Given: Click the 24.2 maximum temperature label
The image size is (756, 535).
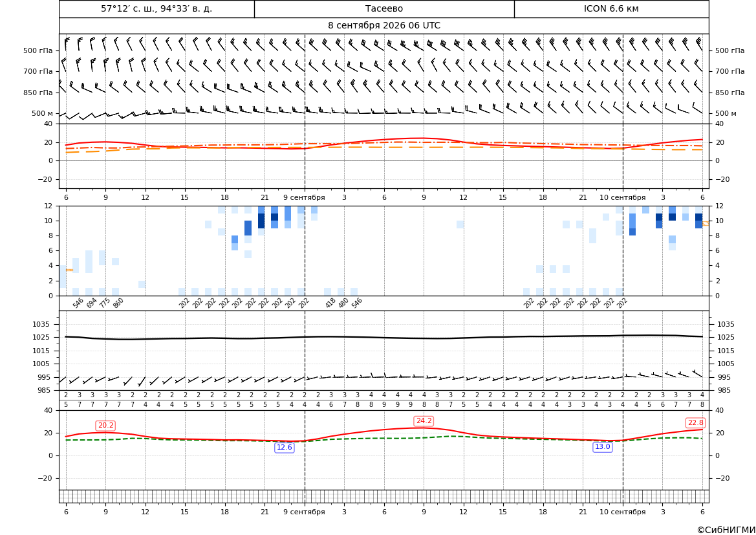Looking at the screenshot, I should pyautogui.click(x=424, y=421).
